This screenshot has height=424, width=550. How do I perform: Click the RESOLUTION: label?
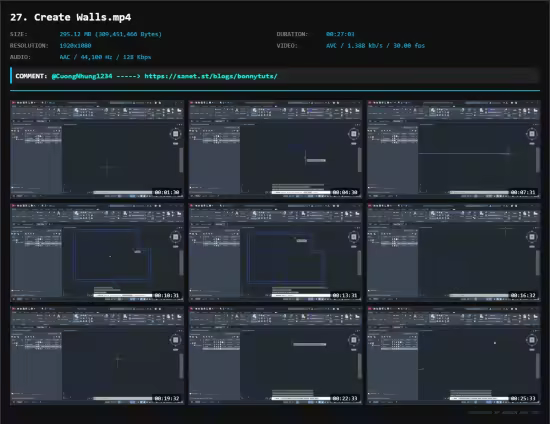29,46
